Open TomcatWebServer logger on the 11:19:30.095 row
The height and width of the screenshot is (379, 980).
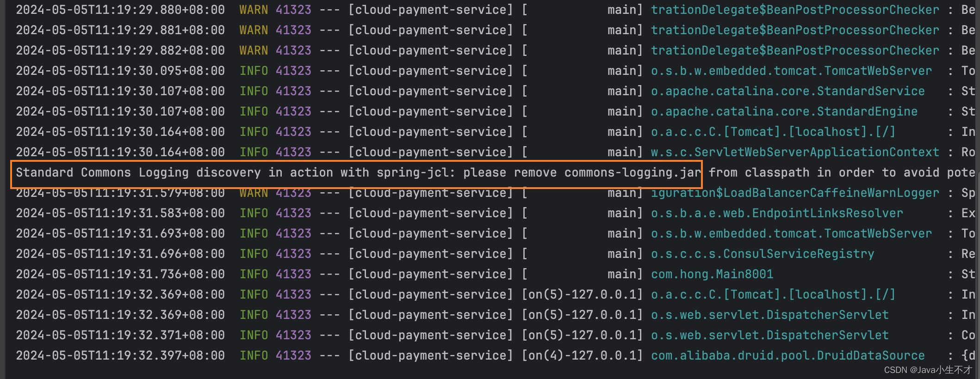click(x=791, y=71)
